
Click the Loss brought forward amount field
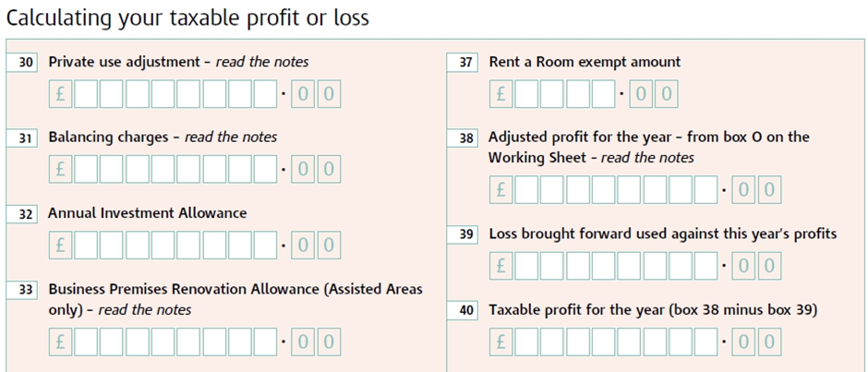pos(616,266)
